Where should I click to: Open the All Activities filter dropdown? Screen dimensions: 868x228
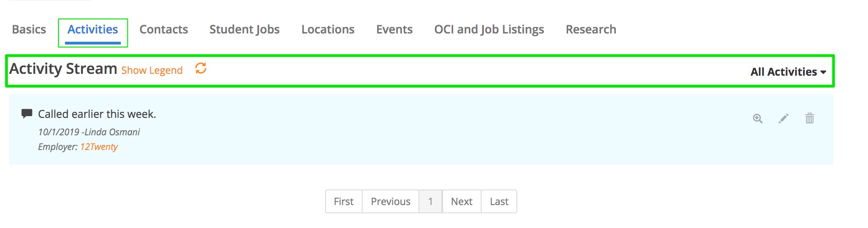tap(788, 72)
